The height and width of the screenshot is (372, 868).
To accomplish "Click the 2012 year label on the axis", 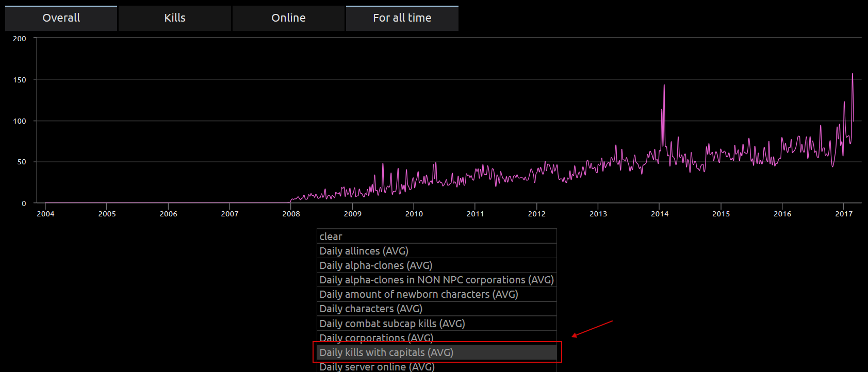I will (536, 214).
